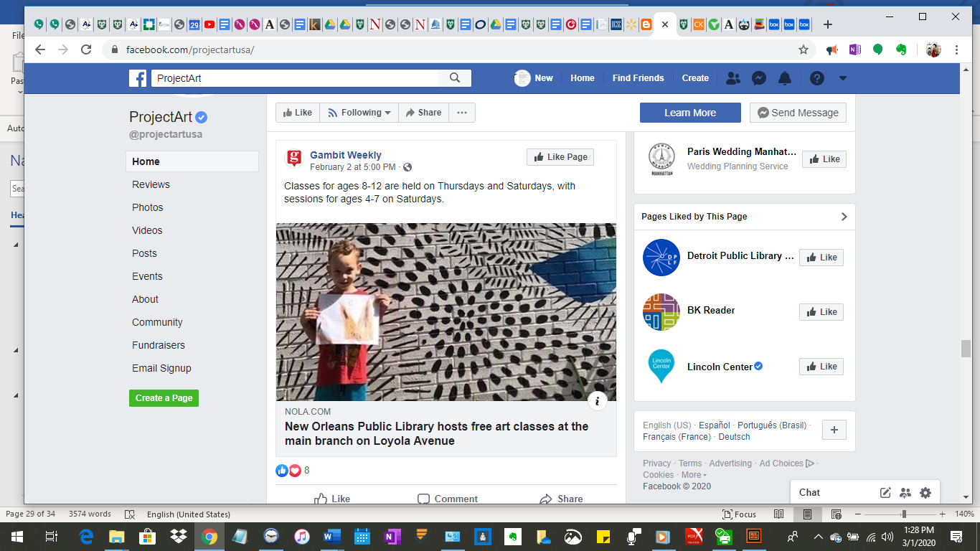Like the Lincoln Center page
The image size is (980, 551).
[x=821, y=367]
